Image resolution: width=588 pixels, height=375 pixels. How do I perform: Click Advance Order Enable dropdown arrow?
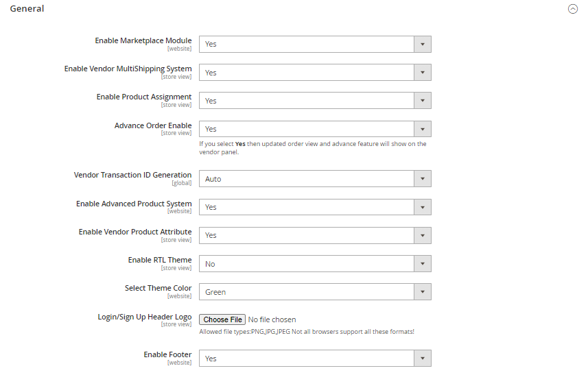423,129
